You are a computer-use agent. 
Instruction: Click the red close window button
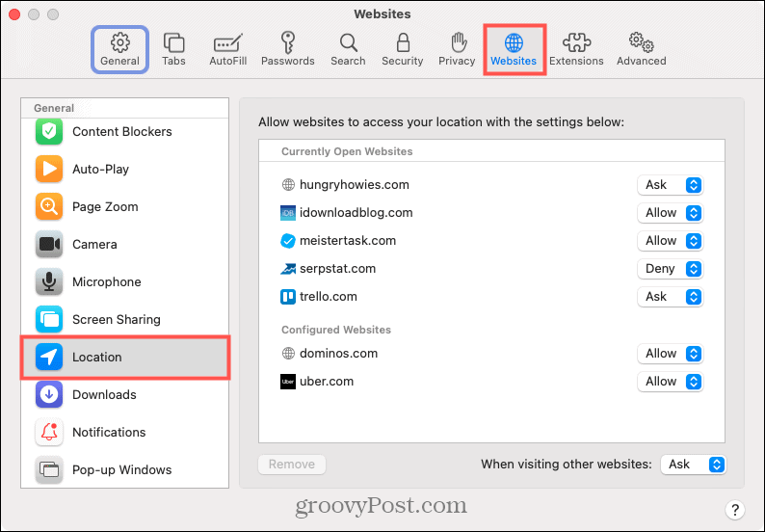(14, 14)
